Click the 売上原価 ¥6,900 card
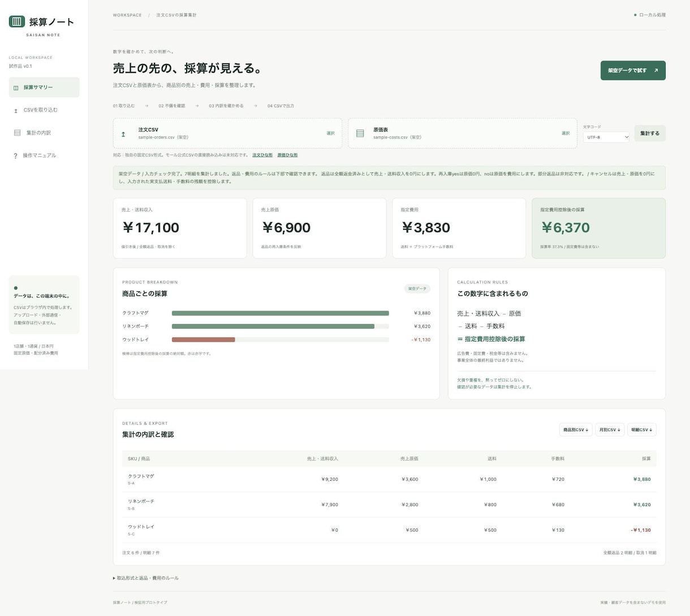Image resolution: width=690 pixels, height=616 pixels. [x=320, y=228]
